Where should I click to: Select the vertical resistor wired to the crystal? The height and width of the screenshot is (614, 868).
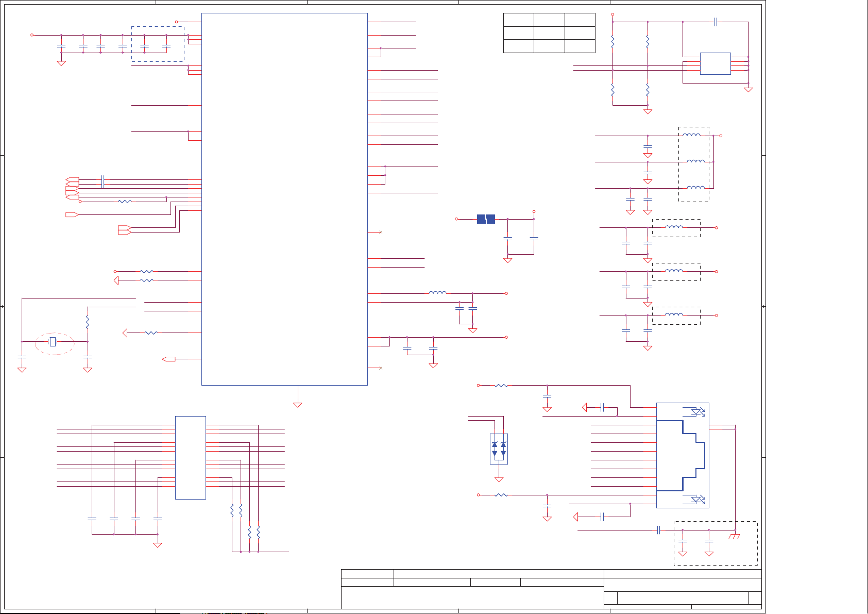tap(88, 322)
